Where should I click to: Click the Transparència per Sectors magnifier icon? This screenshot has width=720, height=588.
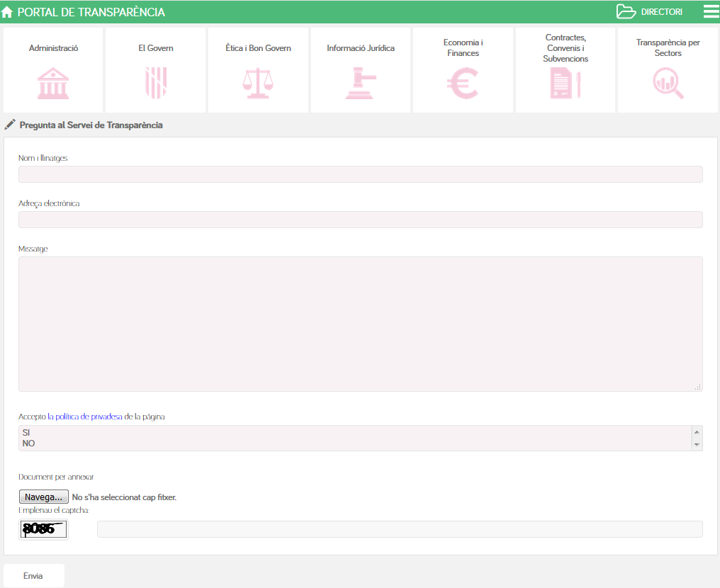[x=668, y=84]
